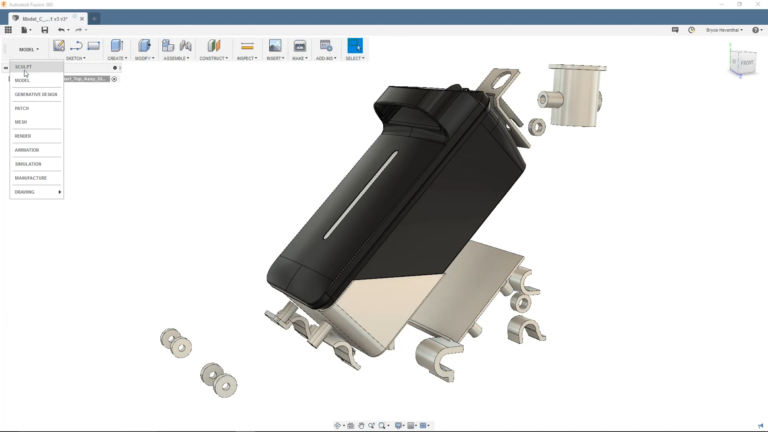Click the Add-Ins scripts icon
This screenshot has height=432, width=768.
[x=326, y=46]
